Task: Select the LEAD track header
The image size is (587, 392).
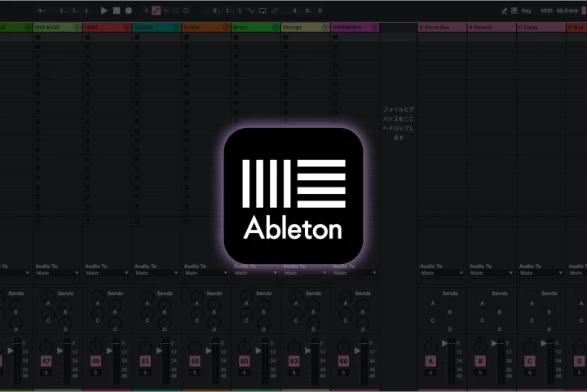Action: coord(107,28)
